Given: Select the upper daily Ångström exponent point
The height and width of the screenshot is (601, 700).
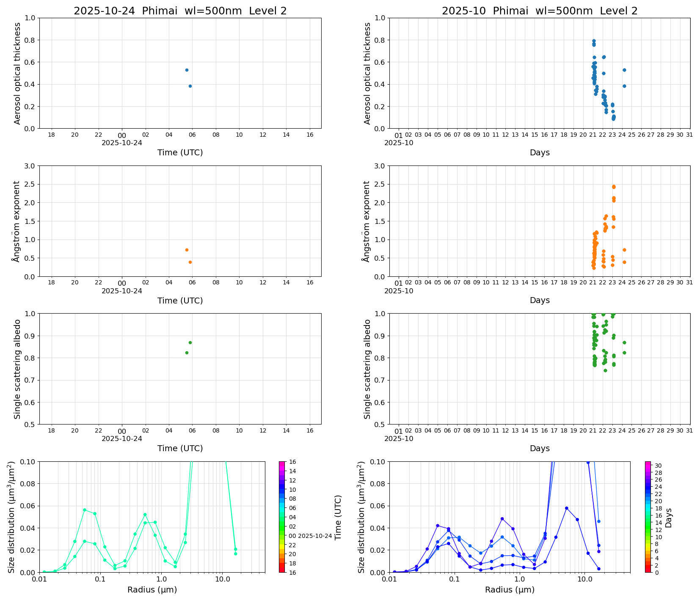Looking at the screenshot, I should point(187,250).
